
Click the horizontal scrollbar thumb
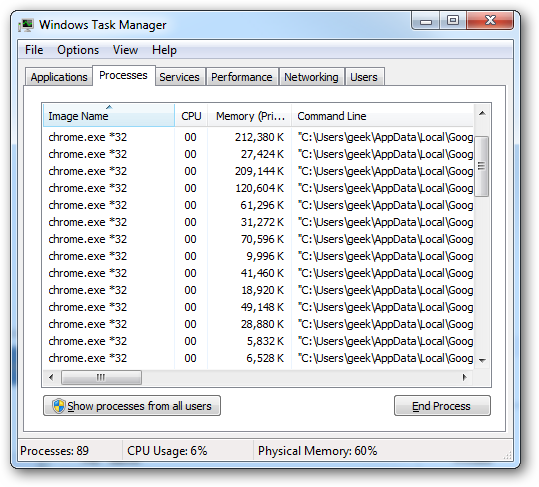coord(101,377)
